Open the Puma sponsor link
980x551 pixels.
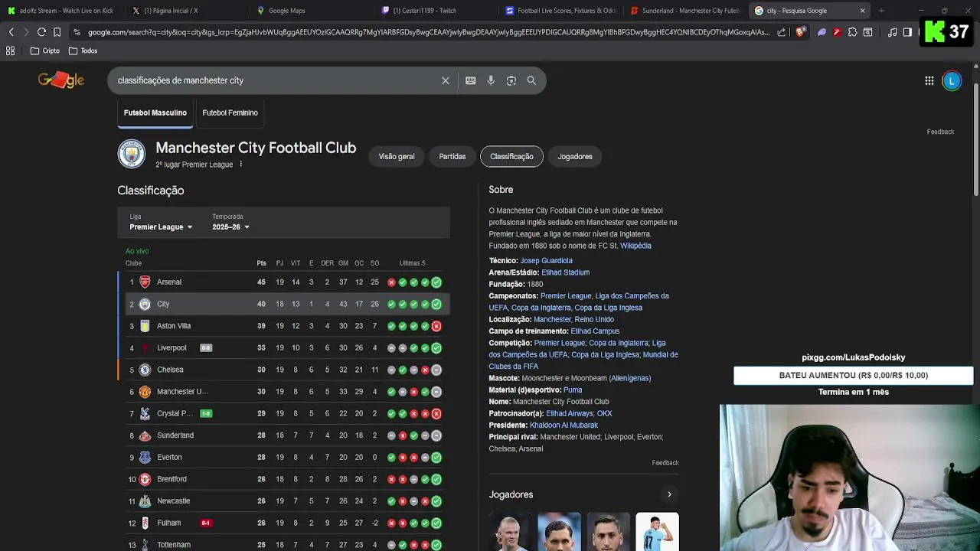click(x=573, y=390)
